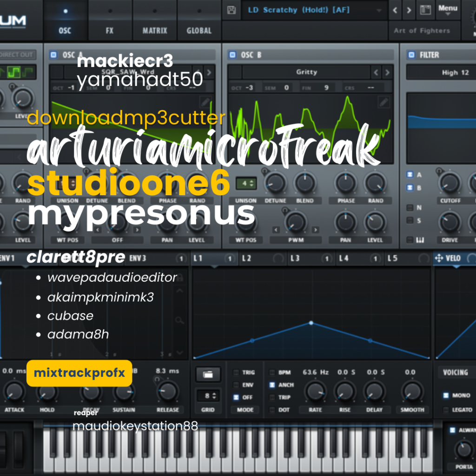
Task: Open OSC B wavetable editor pencil
Action: click(x=383, y=102)
